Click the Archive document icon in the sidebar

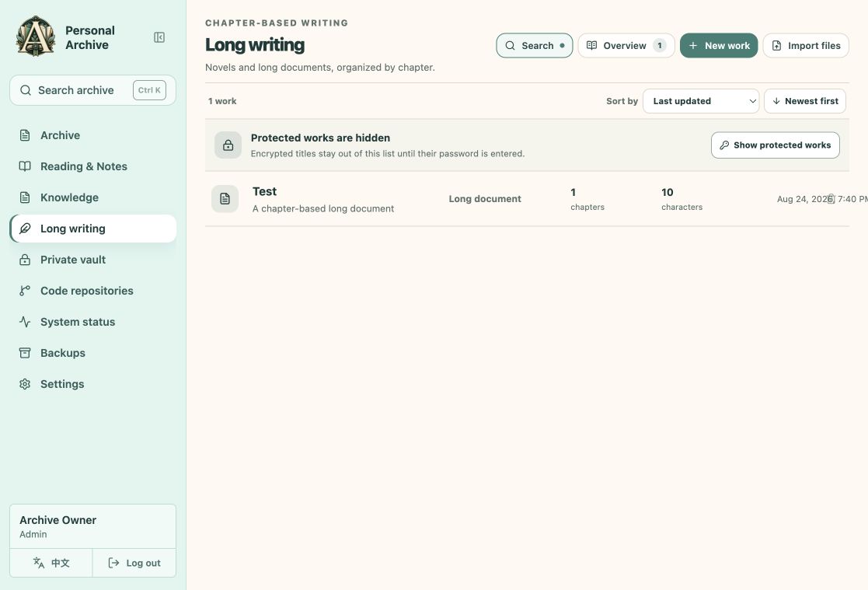click(x=25, y=135)
